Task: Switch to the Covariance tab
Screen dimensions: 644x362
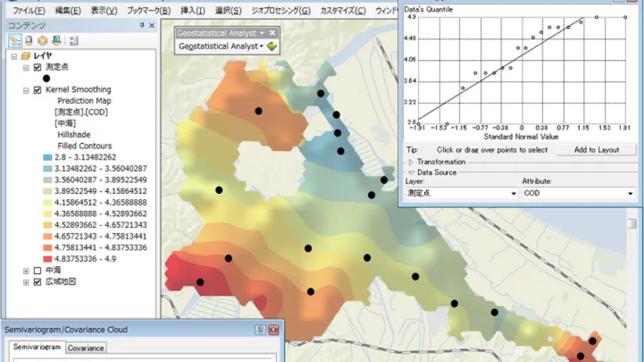Action: pos(86,348)
